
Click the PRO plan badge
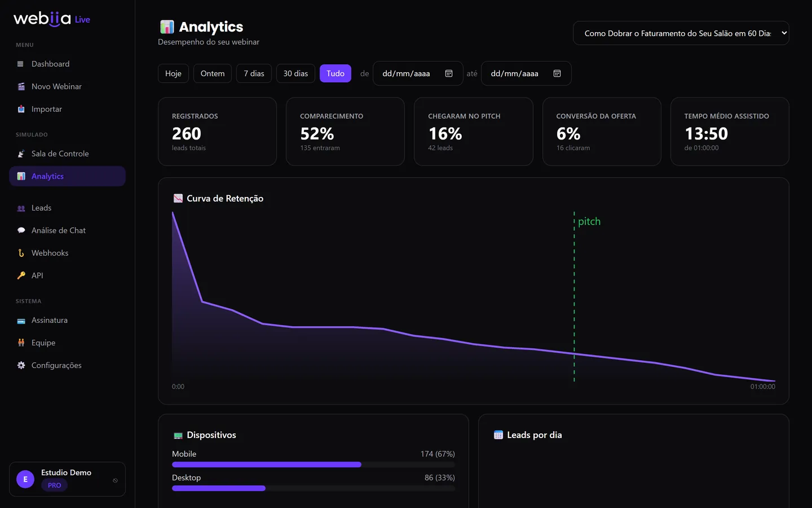click(x=55, y=485)
